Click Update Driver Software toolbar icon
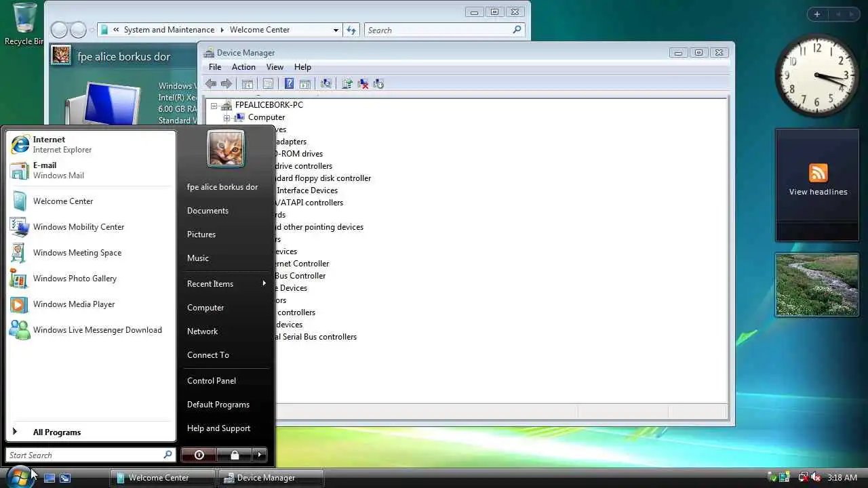 point(347,84)
